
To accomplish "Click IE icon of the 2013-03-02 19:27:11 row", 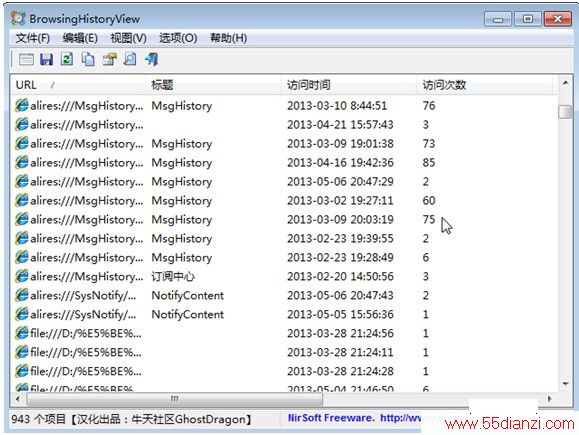I will coord(21,201).
